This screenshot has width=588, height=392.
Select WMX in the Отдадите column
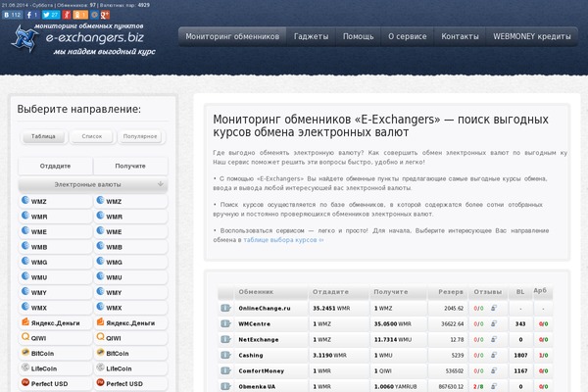[x=56, y=307]
